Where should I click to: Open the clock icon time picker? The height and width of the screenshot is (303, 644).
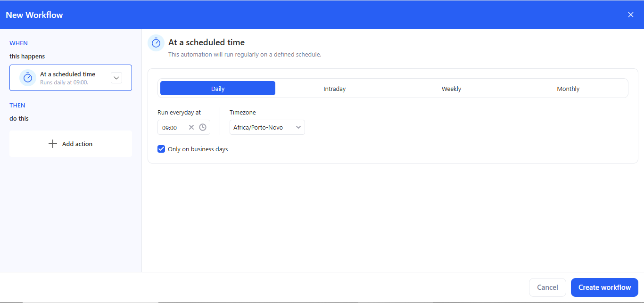pyautogui.click(x=203, y=127)
